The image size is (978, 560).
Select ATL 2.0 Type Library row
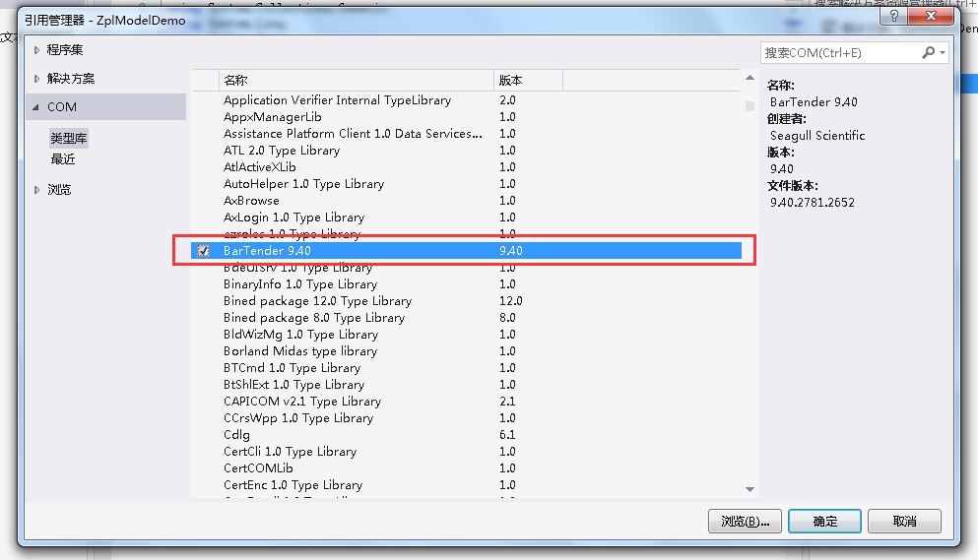point(466,151)
